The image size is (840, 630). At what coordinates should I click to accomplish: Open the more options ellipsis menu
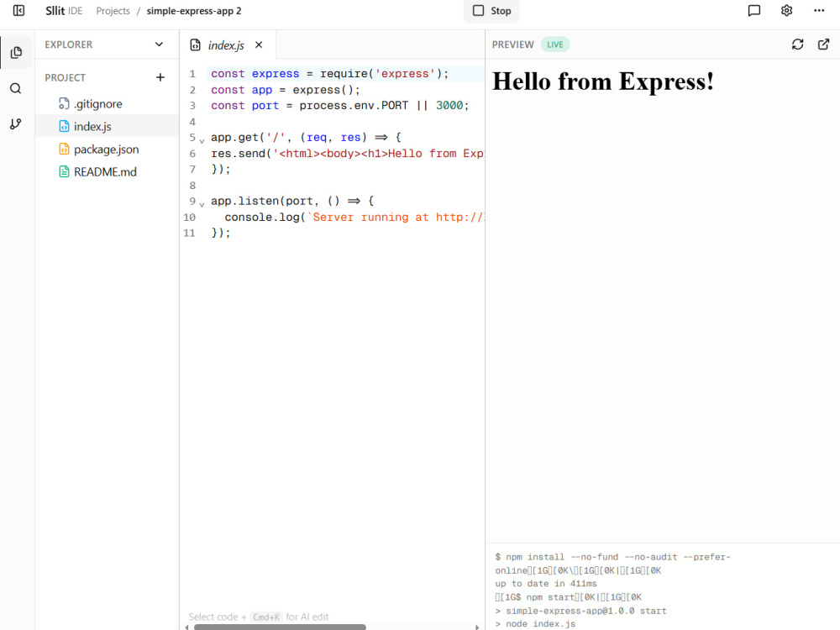819,11
